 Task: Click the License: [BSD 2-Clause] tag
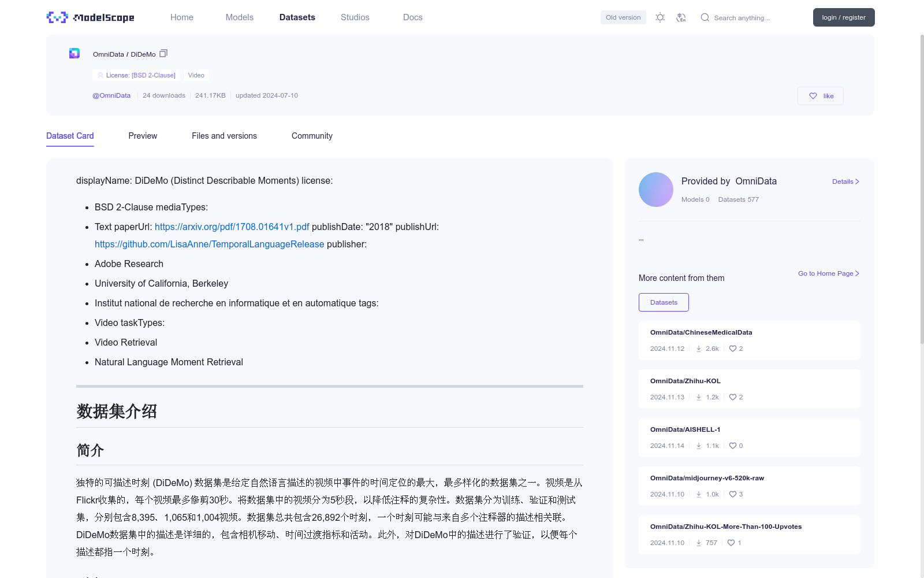136,75
